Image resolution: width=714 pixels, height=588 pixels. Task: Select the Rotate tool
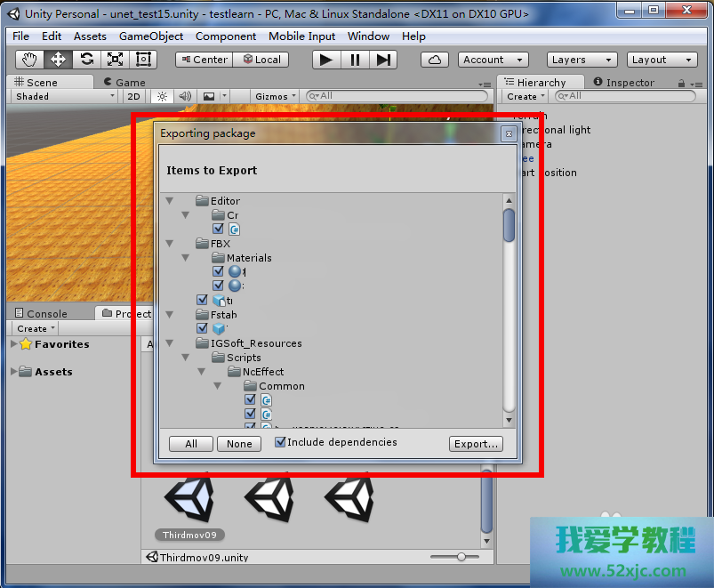86,60
